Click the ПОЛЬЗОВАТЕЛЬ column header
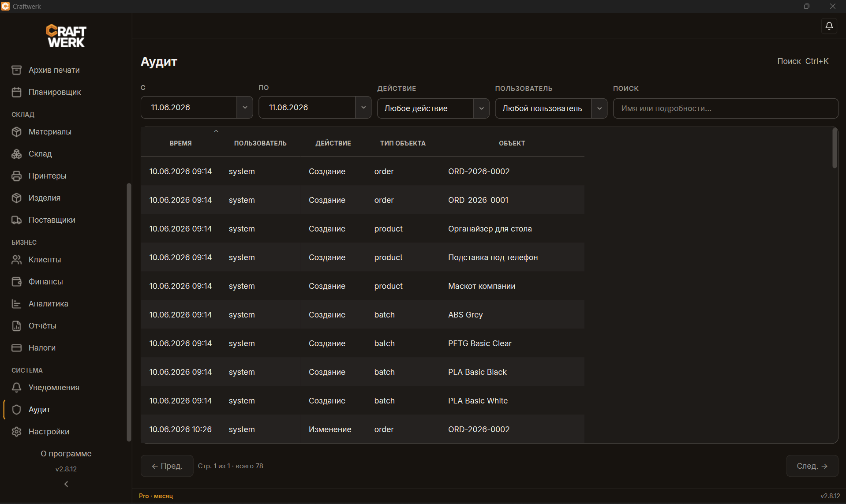Screen dimensions: 846x504 260,143
